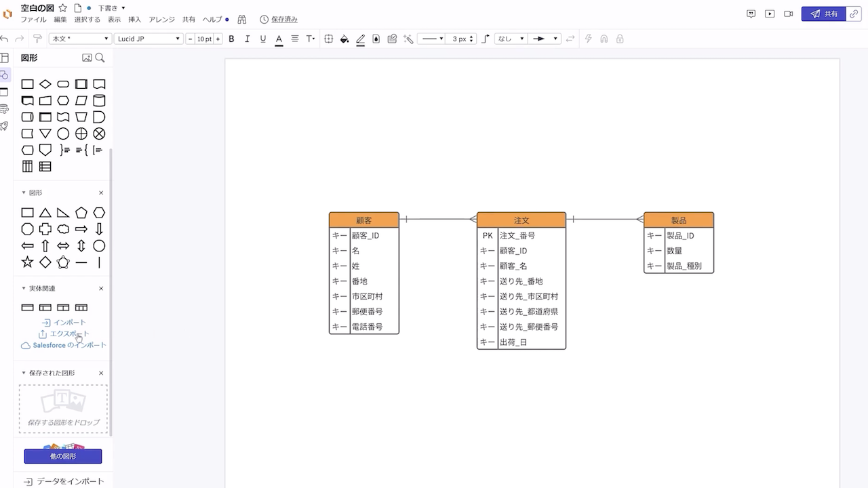
Task: Toggle underline formatting
Action: coord(262,39)
